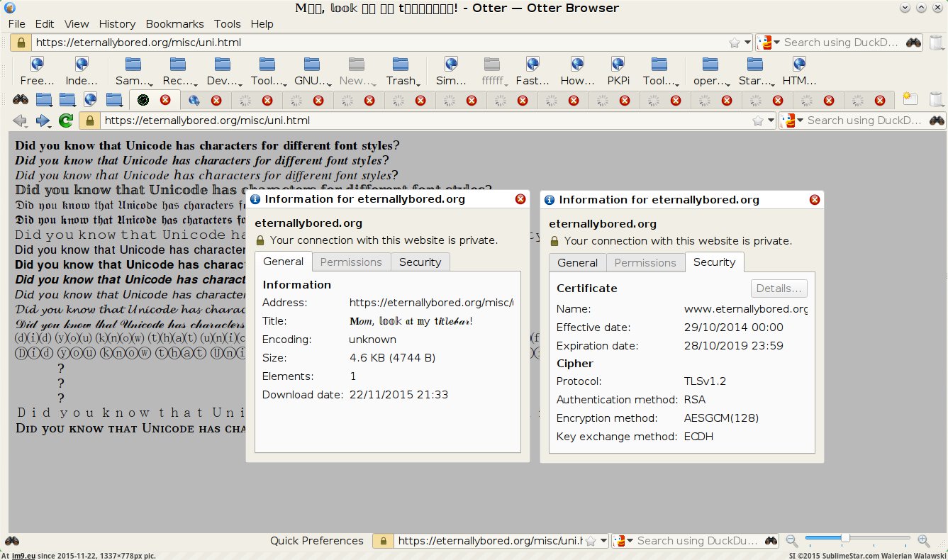
Task: Click the status bar address field
Action: click(489, 541)
